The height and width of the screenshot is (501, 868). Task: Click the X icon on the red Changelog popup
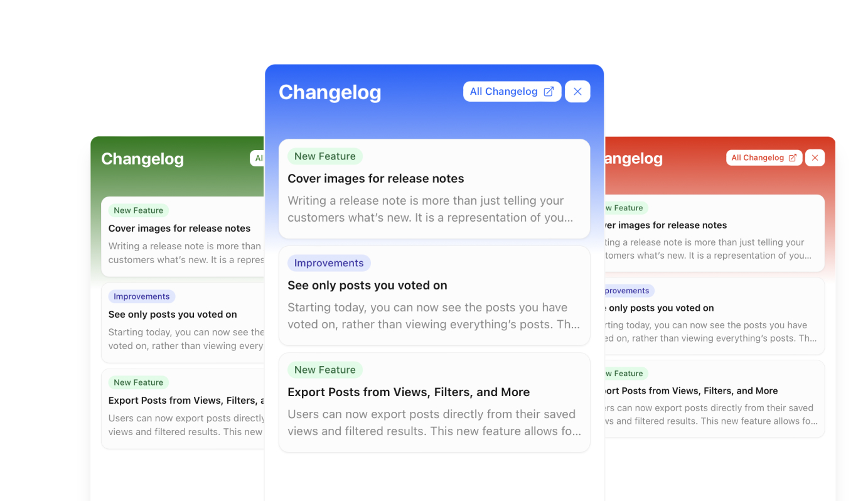814,157
